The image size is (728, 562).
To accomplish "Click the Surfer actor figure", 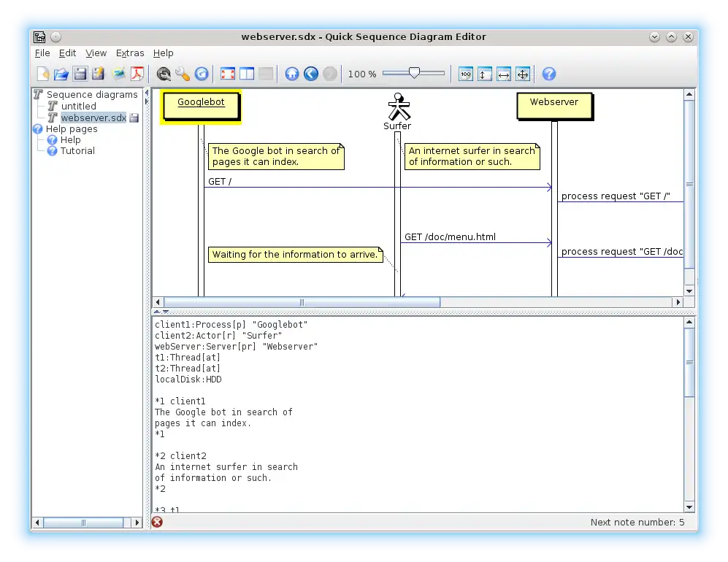I will click(x=399, y=107).
